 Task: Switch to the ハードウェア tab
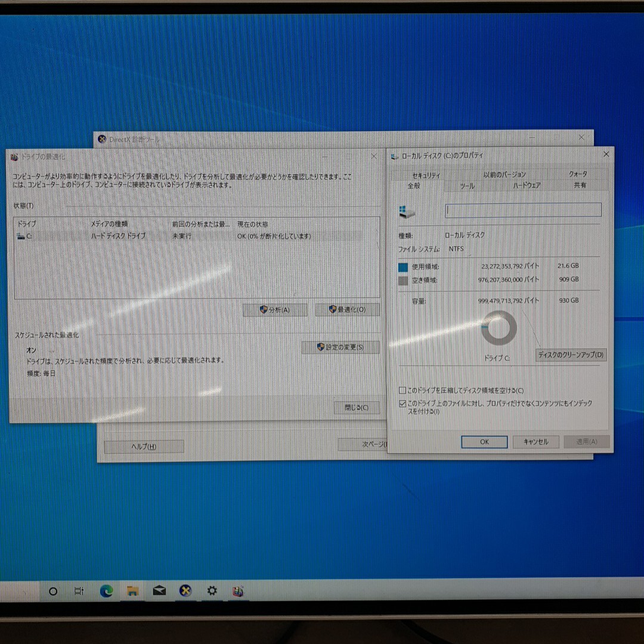coord(527,185)
